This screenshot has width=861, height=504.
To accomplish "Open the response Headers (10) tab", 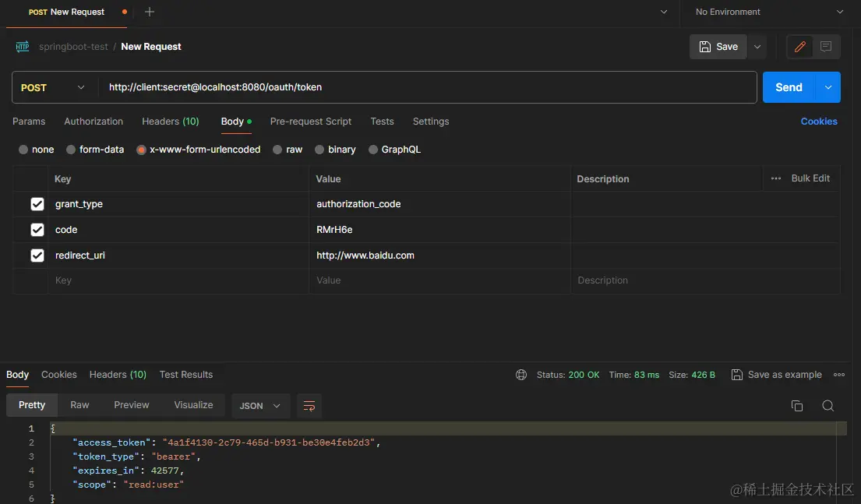I will click(x=118, y=375).
